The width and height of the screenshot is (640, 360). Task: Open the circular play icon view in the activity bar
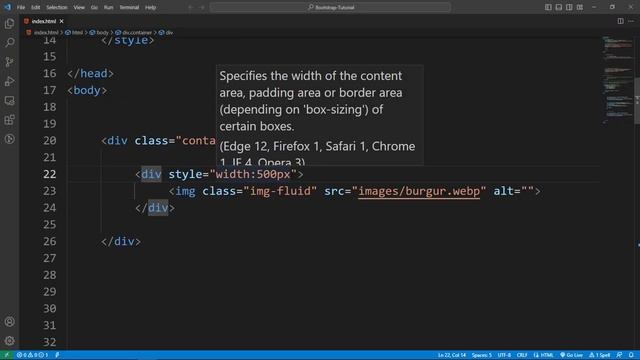9,139
